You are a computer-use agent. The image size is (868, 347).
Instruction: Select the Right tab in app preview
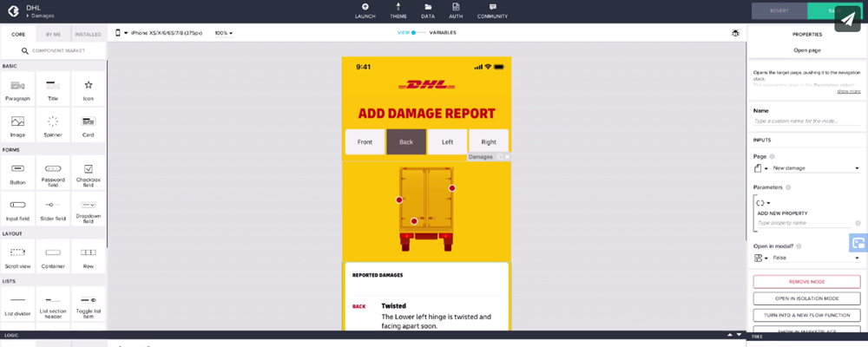tap(489, 142)
